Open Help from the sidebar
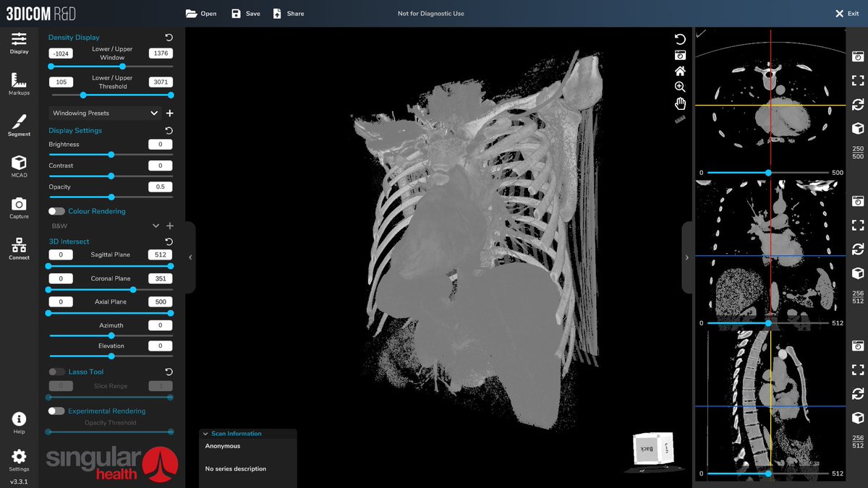The image size is (868, 488). 19,423
